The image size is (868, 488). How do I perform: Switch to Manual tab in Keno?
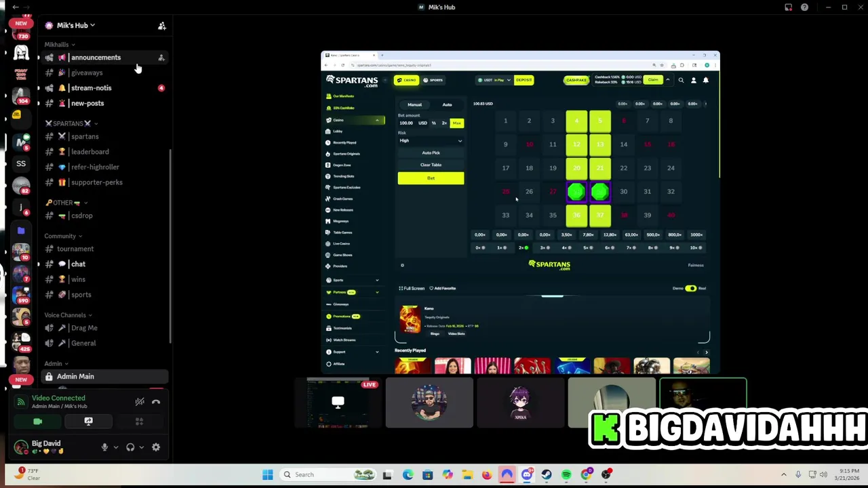[x=414, y=105]
